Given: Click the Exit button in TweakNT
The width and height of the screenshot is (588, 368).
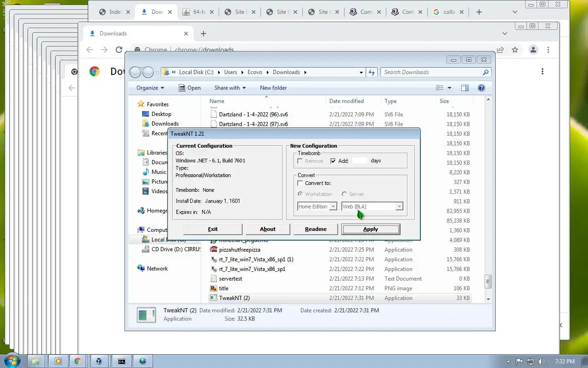Looking at the screenshot, I should pyautogui.click(x=213, y=229).
